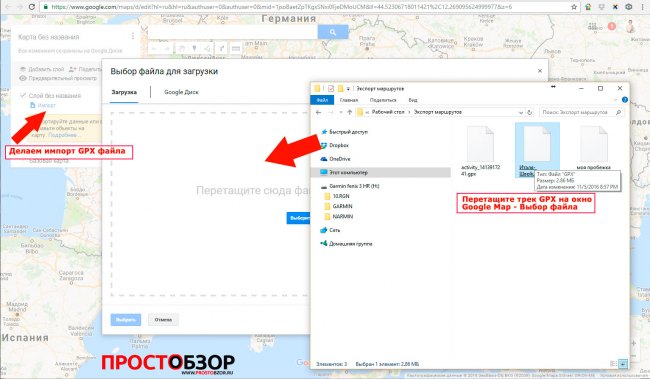Switch Explorer to large icons view

pyautogui.click(x=623, y=364)
